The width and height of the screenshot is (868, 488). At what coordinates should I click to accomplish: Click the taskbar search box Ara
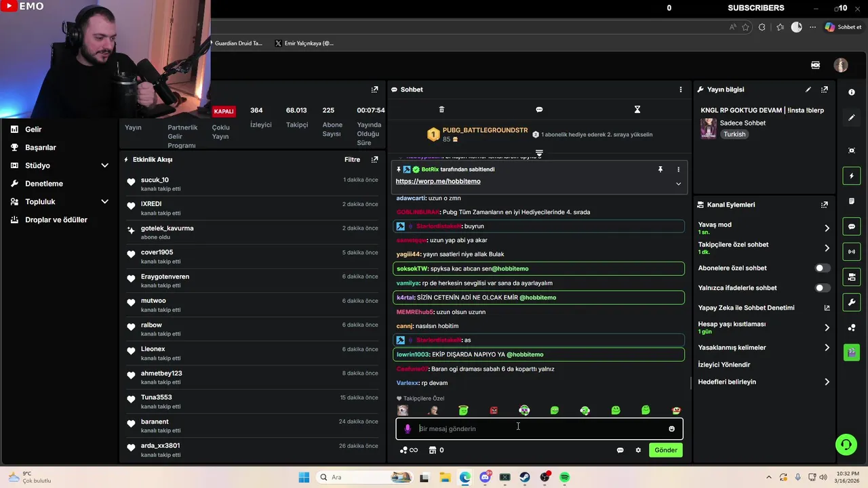pos(363,477)
